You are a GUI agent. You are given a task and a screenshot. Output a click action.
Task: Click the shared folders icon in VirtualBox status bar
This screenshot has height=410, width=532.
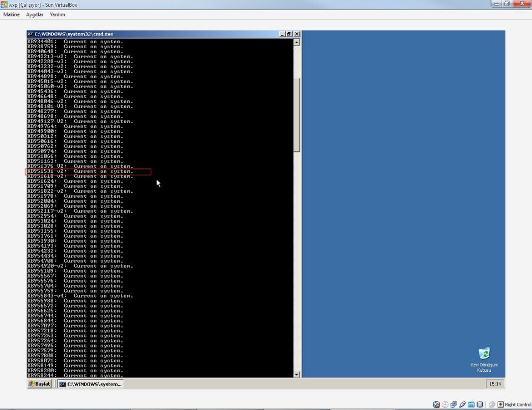pyautogui.click(x=471, y=404)
